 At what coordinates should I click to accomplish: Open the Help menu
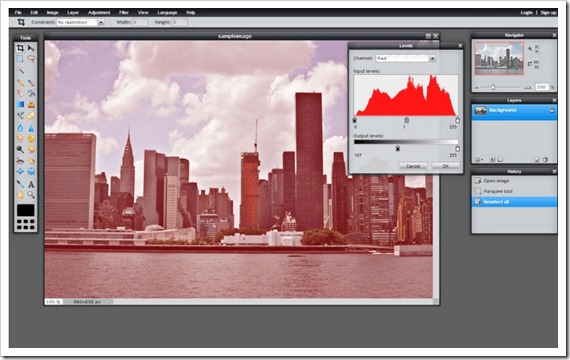(191, 13)
